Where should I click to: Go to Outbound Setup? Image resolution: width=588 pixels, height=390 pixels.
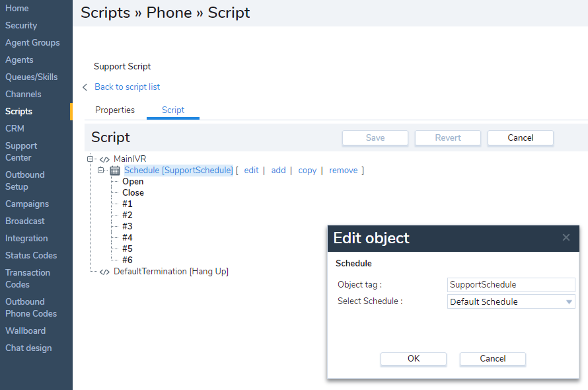[24, 180]
